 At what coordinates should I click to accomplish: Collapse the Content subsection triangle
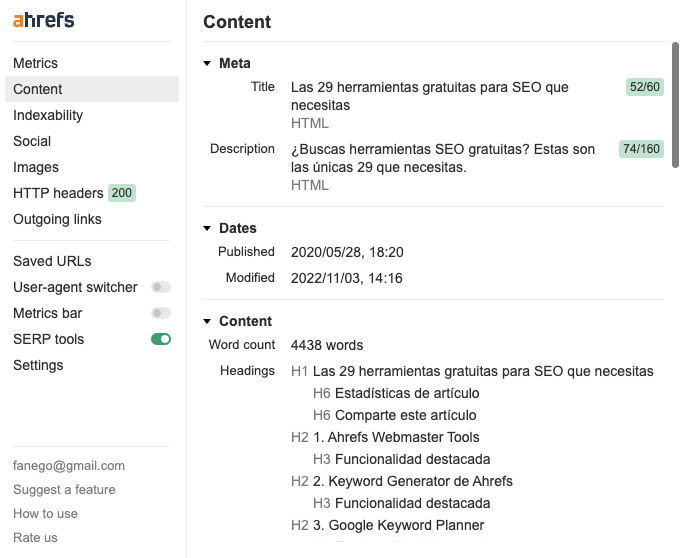click(x=207, y=321)
